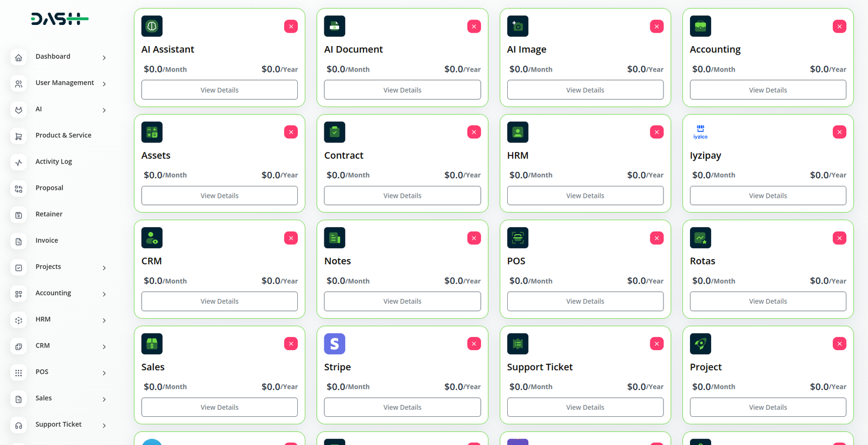868x445 pixels.
Task: Remove the HRM module with red X
Action: click(656, 132)
